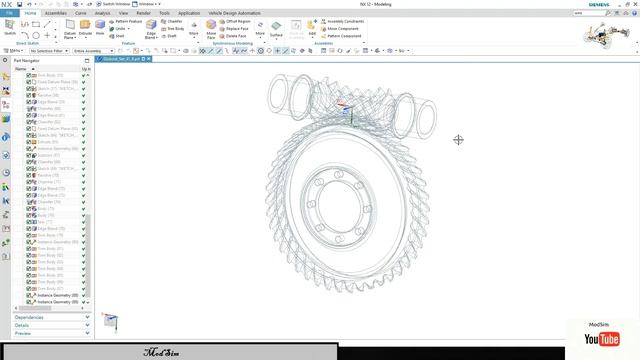Open the History resource tab
The width and height of the screenshot is (640, 360).
point(6,173)
